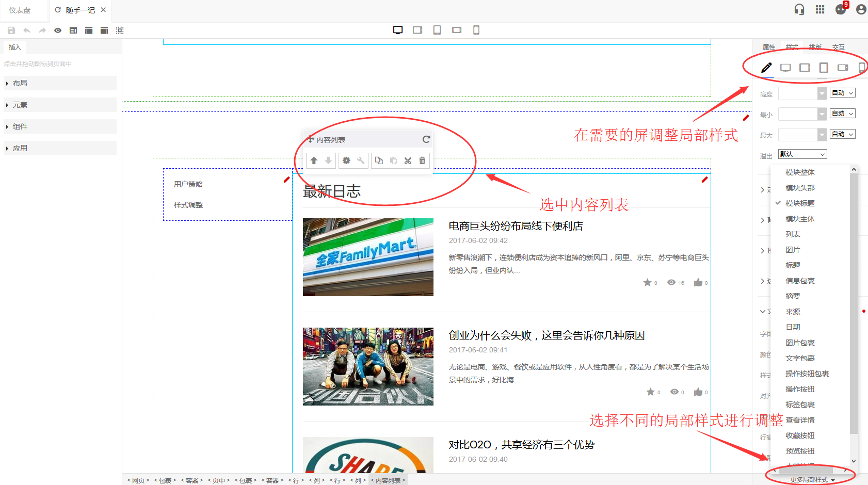Copy the 内容列表 module

379,160
